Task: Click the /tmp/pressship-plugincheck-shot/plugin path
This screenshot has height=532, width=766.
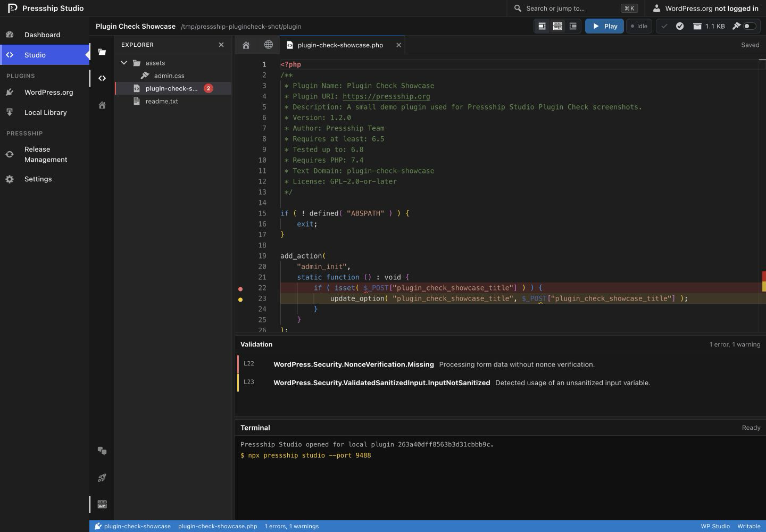Action: (241, 26)
